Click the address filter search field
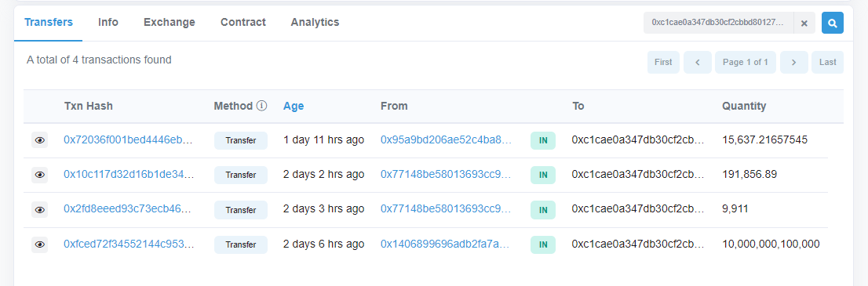 coord(719,23)
